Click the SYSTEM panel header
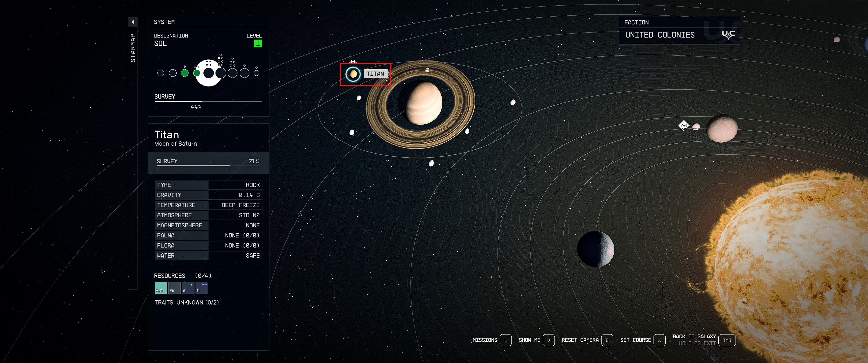The height and width of the screenshot is (363, 868). [x=208, y=22]
